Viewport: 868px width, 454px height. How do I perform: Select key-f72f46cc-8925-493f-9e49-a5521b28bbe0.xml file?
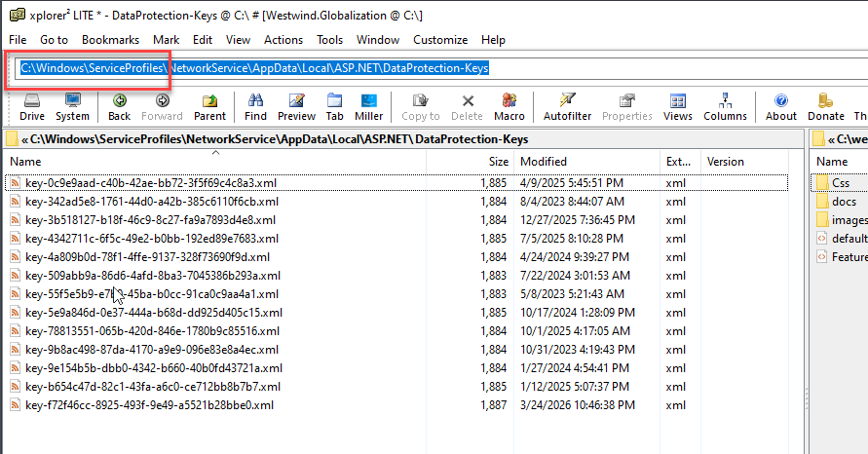(149, 405)
